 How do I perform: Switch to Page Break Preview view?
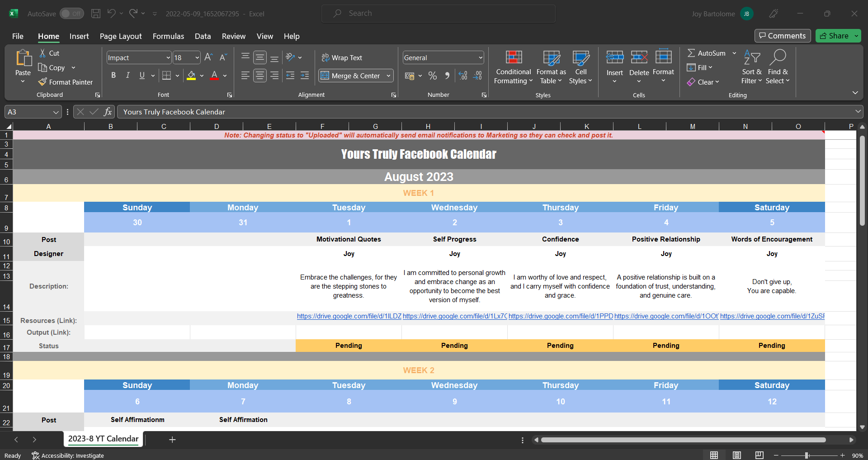coord(759,455)
